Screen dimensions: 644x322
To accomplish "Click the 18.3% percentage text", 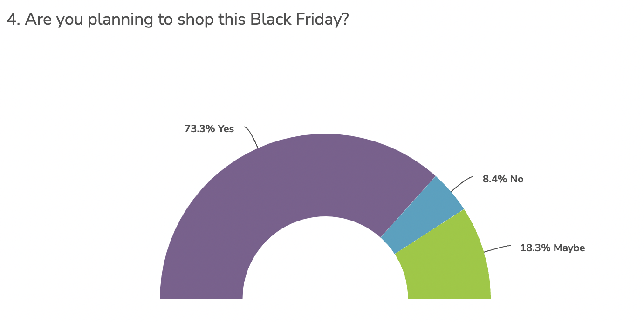I will pyautogui.click(x=535, y=248).
